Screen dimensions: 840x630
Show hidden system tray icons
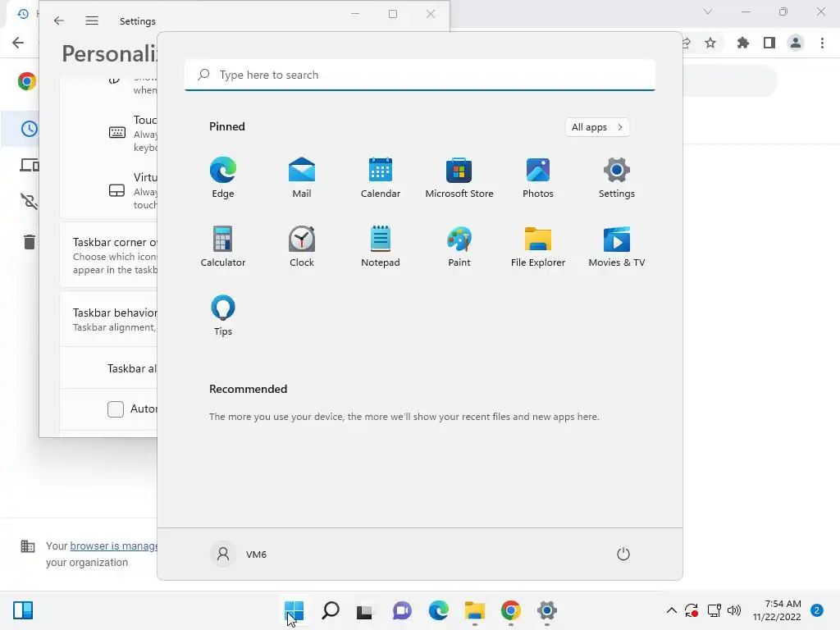(671, 610)
